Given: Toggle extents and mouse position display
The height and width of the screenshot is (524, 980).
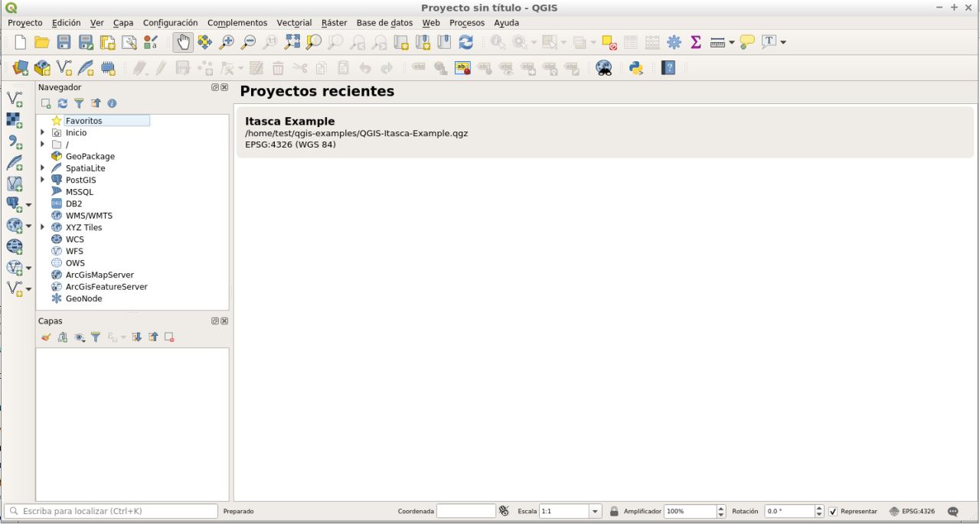Looking at the screenshot, I should [504, 511].
